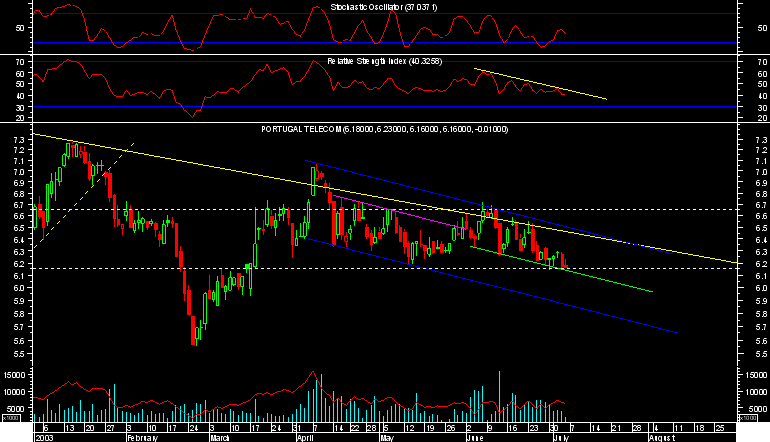The height and width of the screenshot is (442, 770).
Task: Click the 20 RSI label on left axis
Action: point(20,118)
